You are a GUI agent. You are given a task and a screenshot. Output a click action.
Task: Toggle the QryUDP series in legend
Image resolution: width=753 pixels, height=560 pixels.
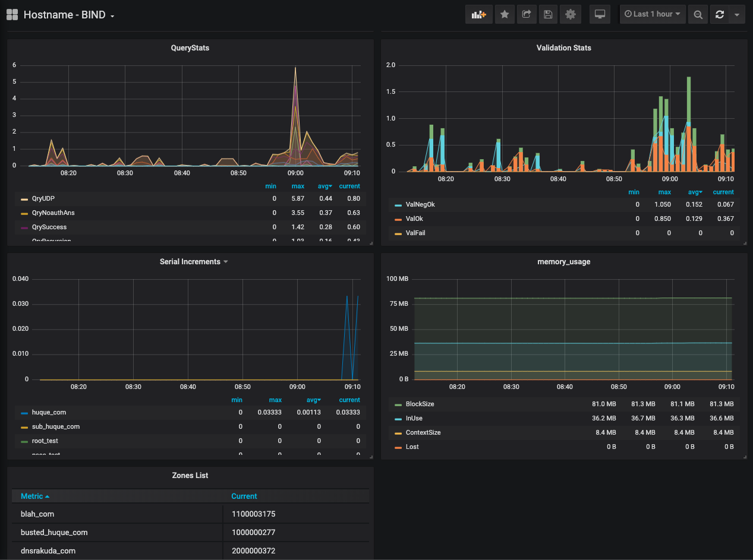pyautogui.click(x=43, y=198)
